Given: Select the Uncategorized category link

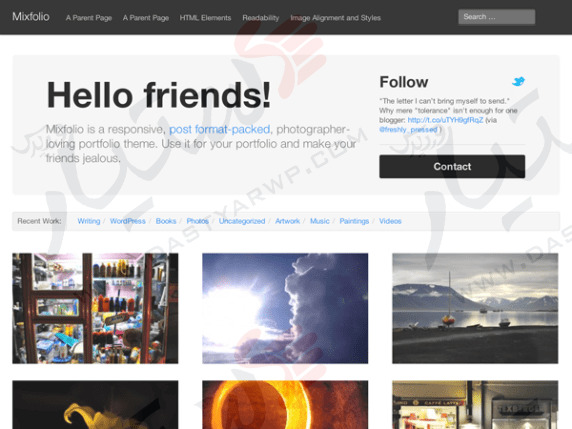Looking at the screenshot, I should click(242, 221).
